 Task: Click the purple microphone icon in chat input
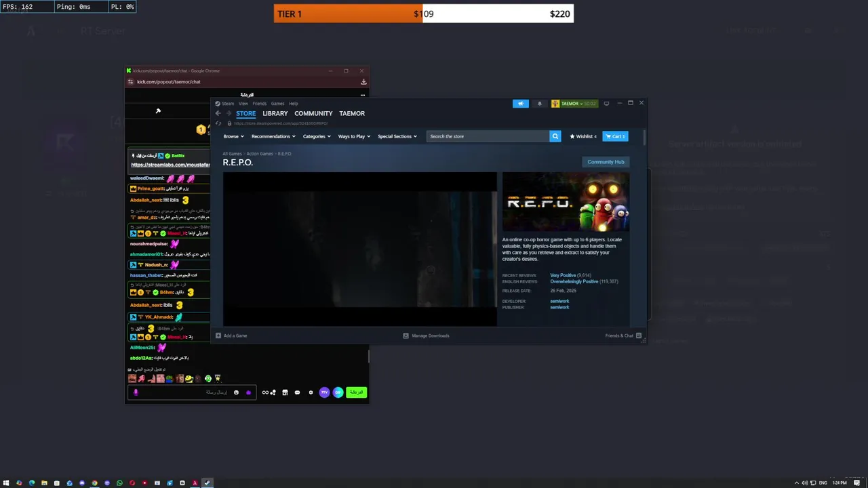pyautogui.click(x=136, y=392)
